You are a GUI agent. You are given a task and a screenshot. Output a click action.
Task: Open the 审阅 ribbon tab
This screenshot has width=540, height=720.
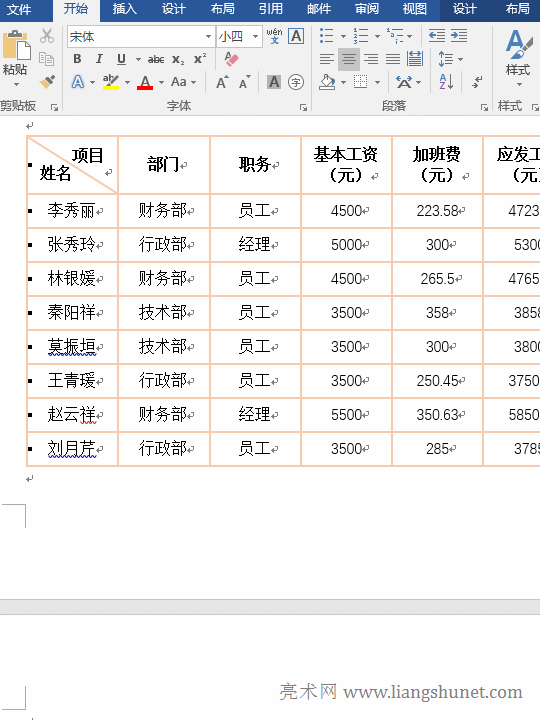[x=367, y=9]
